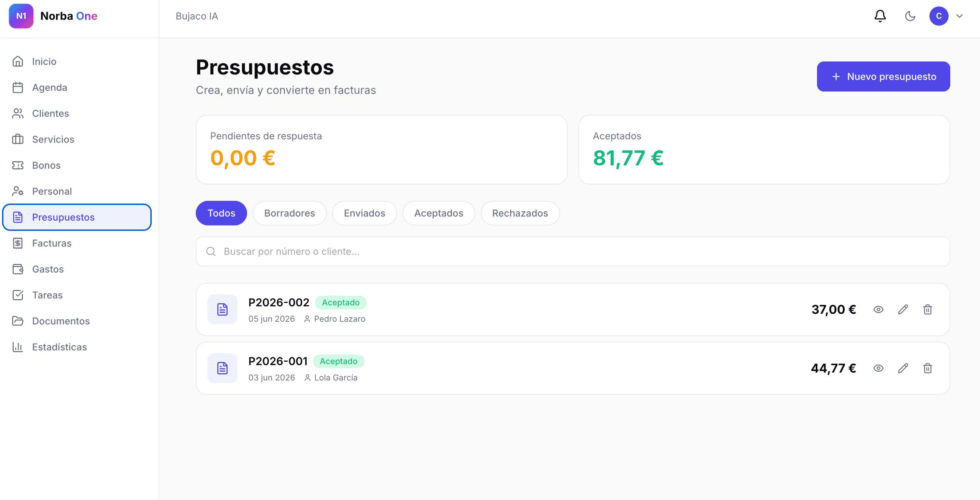Open Gastos from the sidebar
The image size is (980, 500).
point(77,269)
